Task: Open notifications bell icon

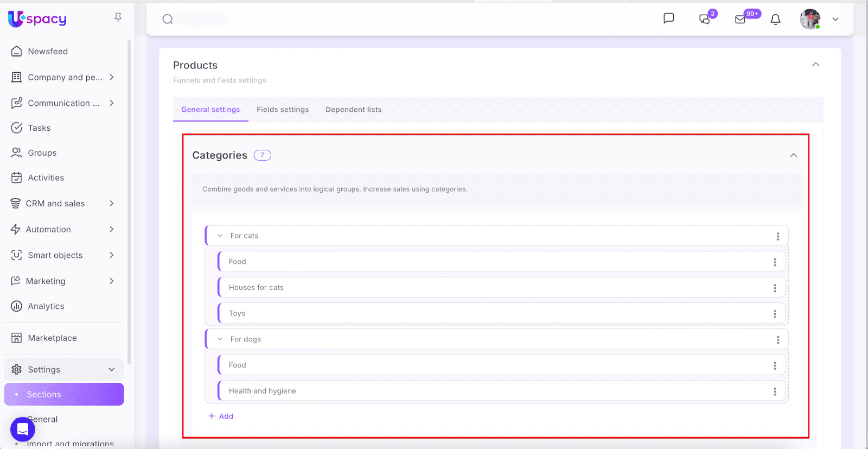Action: pos(775,20)
